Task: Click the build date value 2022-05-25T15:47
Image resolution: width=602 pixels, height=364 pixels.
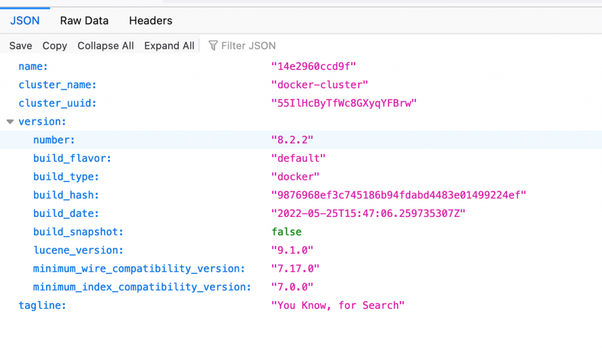Action: [x=368, y=214]
